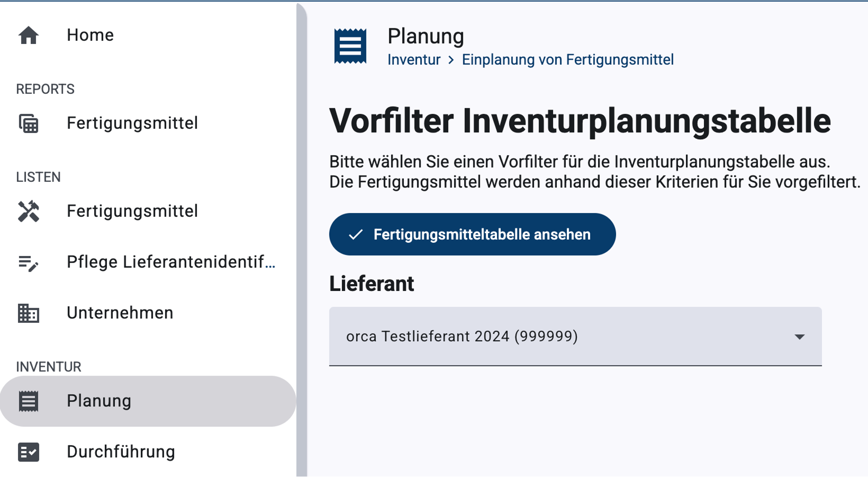Click the sidebar vertical scrollbar
Screen dimensions: 868x477
click(x=301, y=238)
